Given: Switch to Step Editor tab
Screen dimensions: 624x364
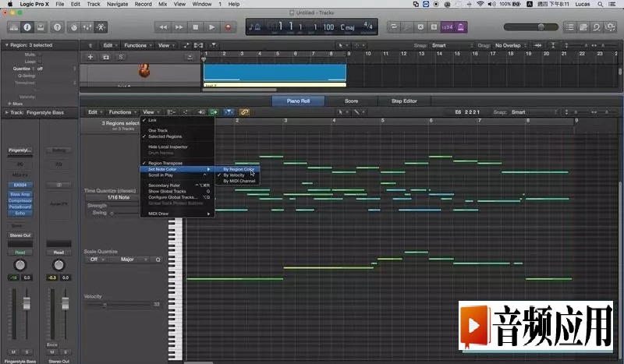Looking at the screenshot, I should coord(404,101).
